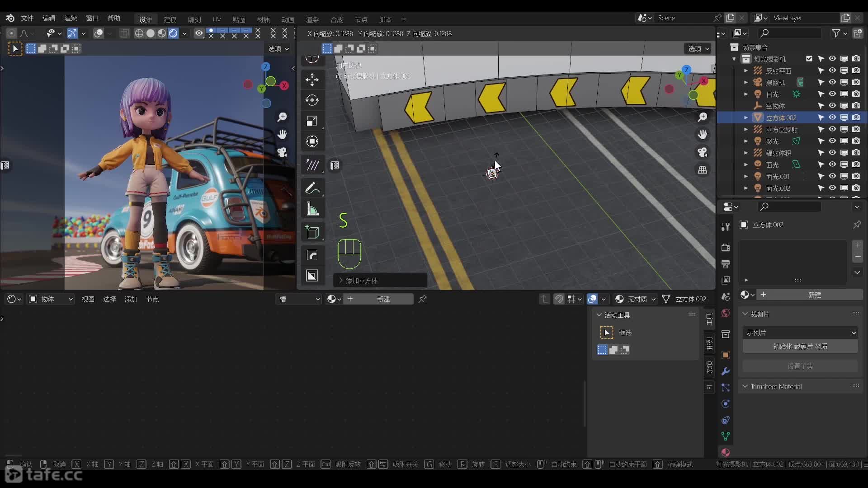Enable rendered viewport shading

(x=173, y=33)
